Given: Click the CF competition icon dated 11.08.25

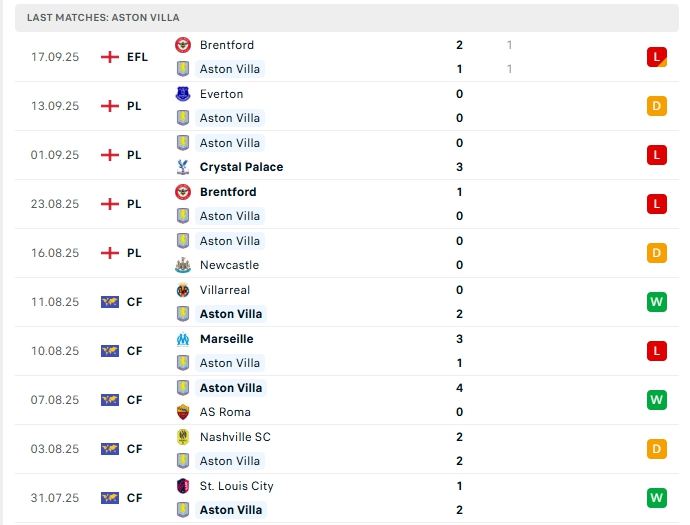Looking at the screenshot, I should (x=110, y=302).
